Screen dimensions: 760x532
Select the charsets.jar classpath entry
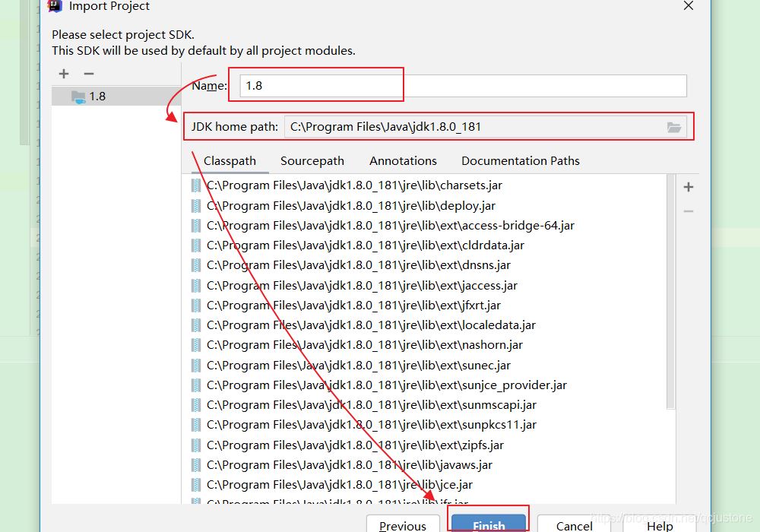pos(354,185)
